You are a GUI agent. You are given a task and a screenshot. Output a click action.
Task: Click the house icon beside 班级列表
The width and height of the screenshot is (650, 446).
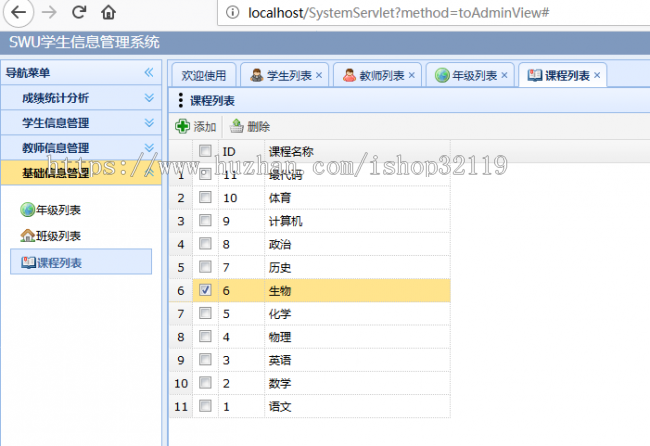[x=27, y=235]
